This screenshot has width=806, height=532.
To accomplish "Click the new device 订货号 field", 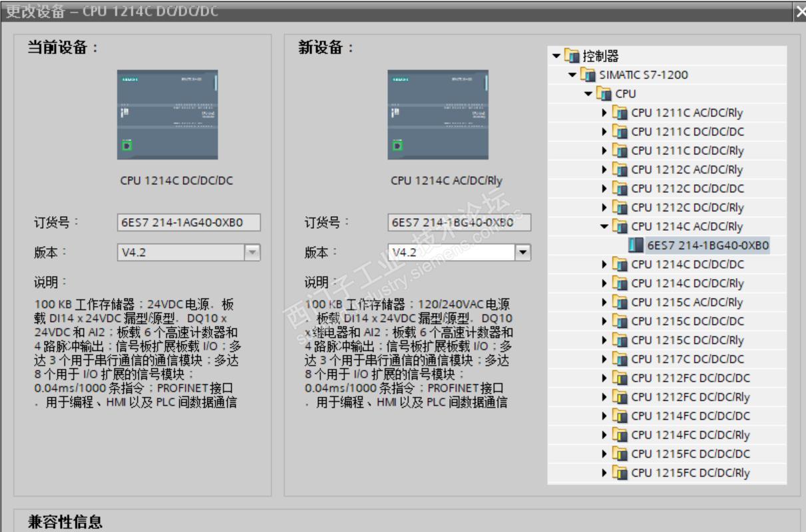I will pyautogui.click(x=459, y=223).
